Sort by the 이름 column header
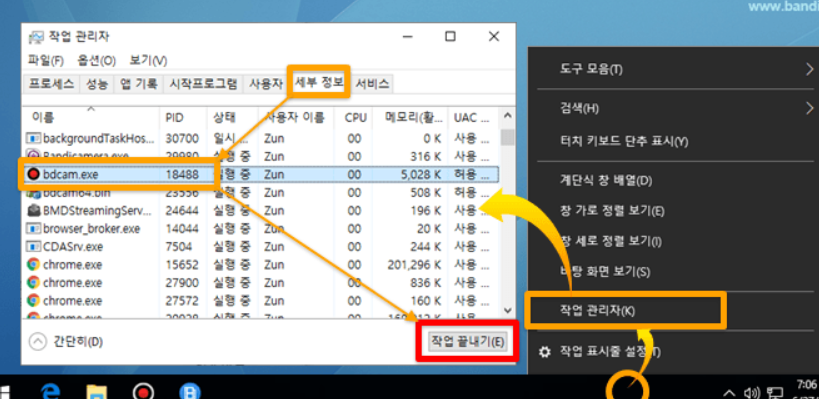Image resolution: width=819 pixels, height=399 pixels. [91, 118]
